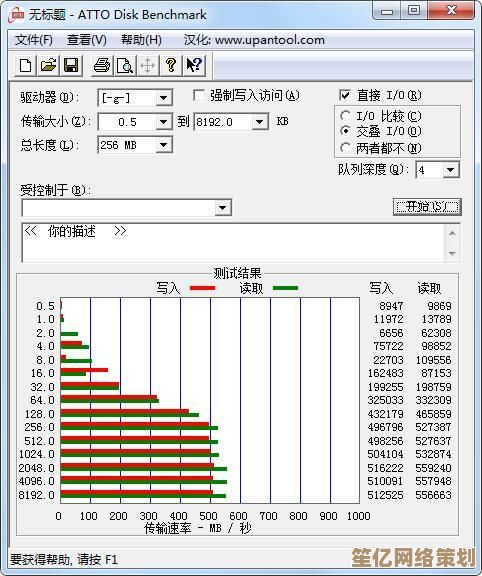This screenshot has width=482, height=576.
Task: Click the red 写入 legend swatch
Action: [x=202, y=288]
